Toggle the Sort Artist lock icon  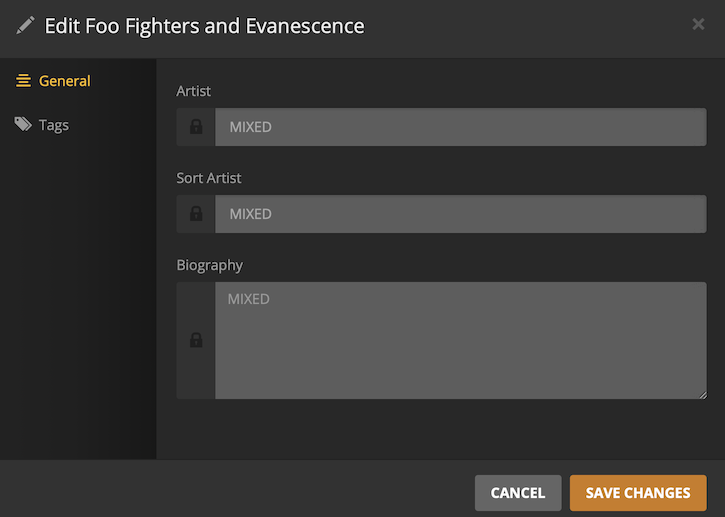click(x=196, y=214)
